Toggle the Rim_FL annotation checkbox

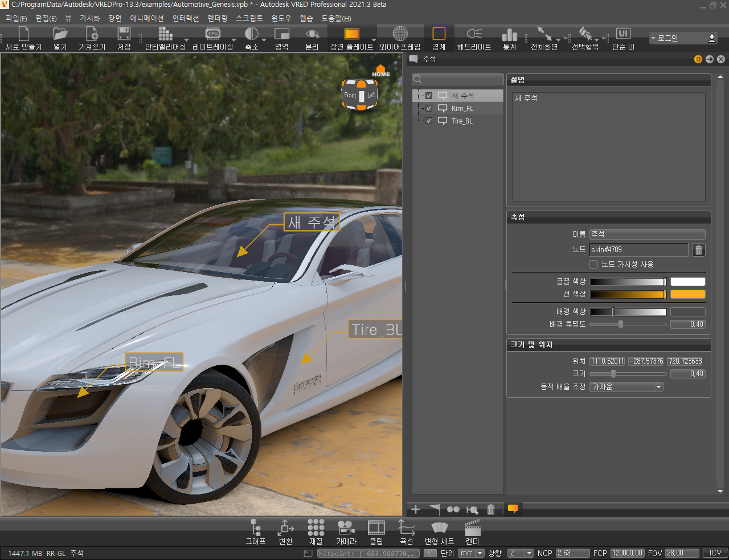coord(429,108)
